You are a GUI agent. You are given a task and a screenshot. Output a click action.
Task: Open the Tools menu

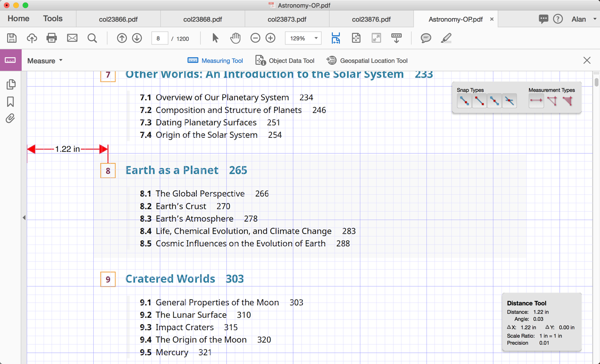[x=52, y=18]
